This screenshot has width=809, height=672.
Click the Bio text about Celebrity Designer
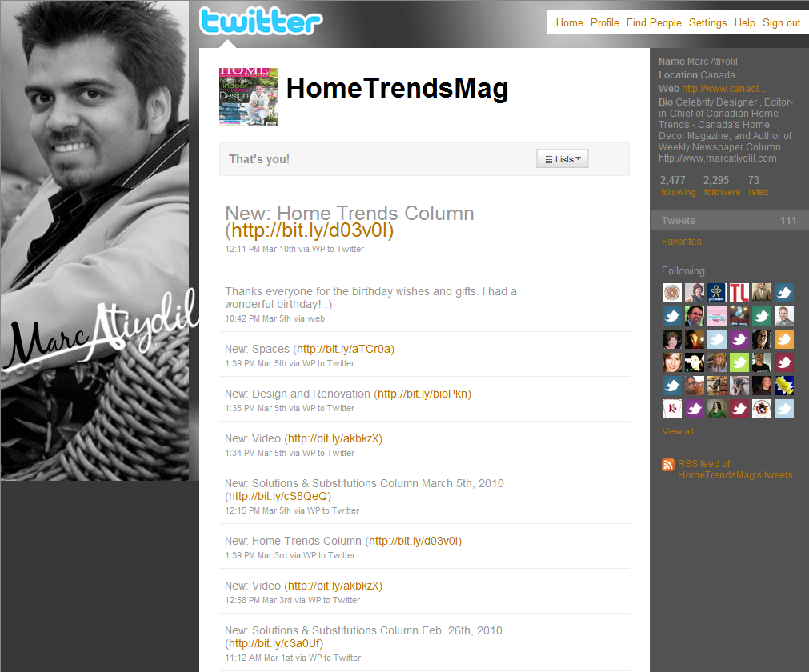pos(726,130)
